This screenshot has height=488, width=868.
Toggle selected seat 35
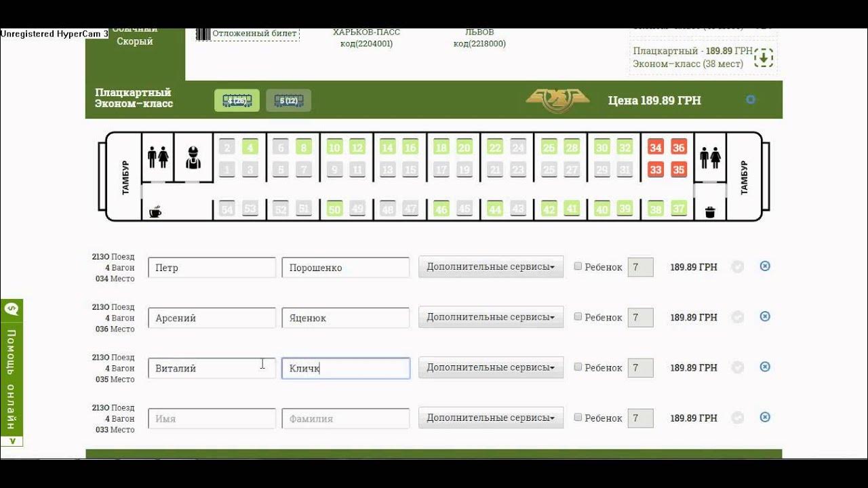point(679,169)
